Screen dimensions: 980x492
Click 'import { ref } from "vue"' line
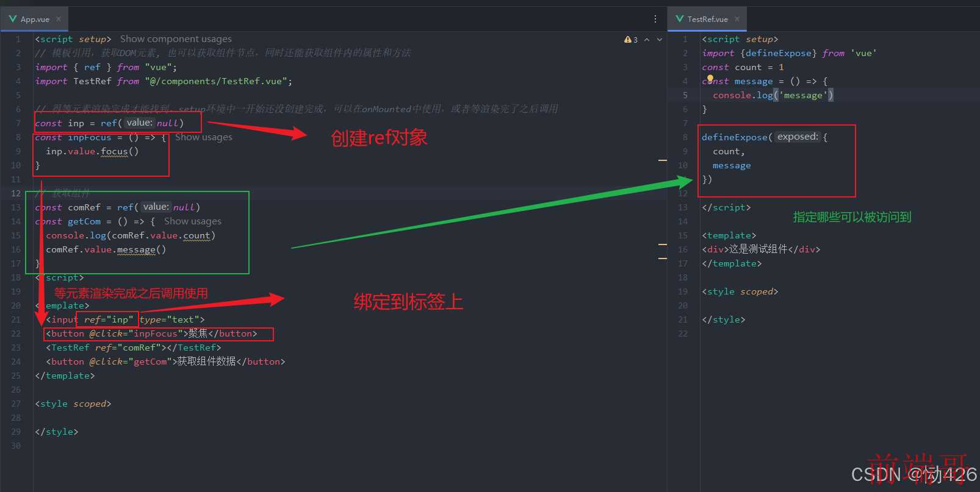coord(106,67)
